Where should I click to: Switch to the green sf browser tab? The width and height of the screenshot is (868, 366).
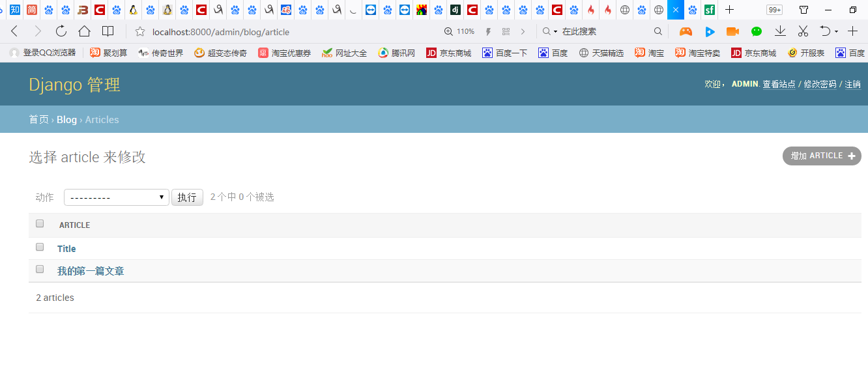(x=710, y=10)
